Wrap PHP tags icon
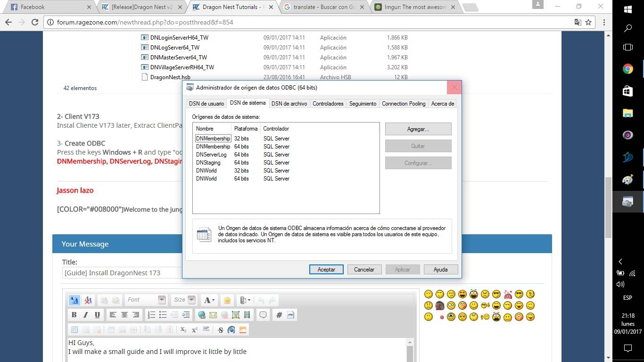This screenshot has height=362, width=644. tap(290, 315)
